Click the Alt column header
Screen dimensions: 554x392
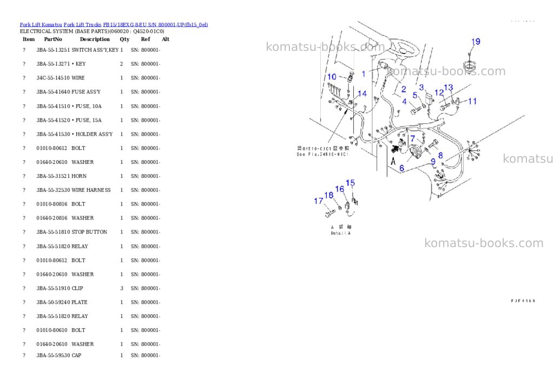point(166,39)
